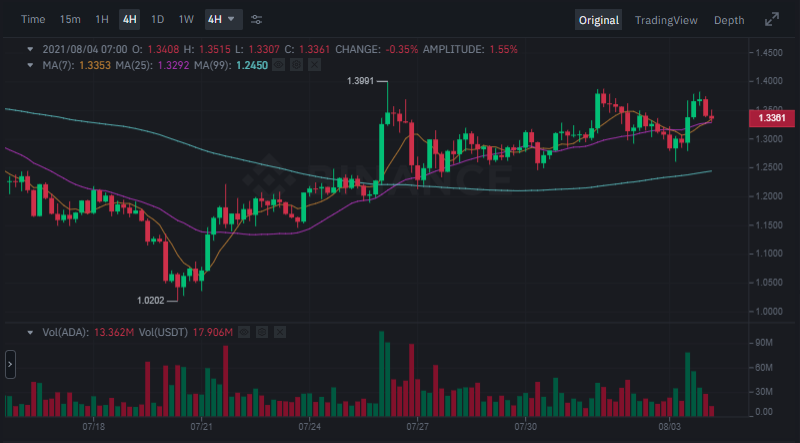Expand the left side panel chevron
This screenshot has height=443, width=800.
[x=9, y=365]
